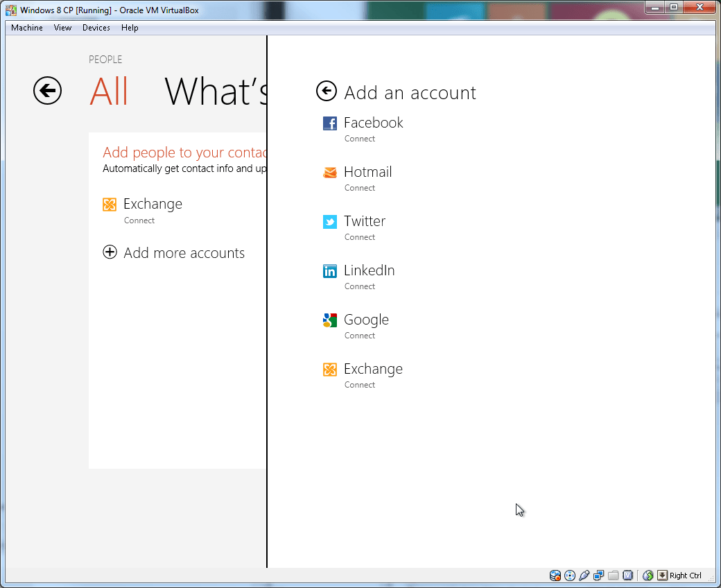Click Connect under Exchange in People panel
Screen dimensions: 721x588
[139, 220]
